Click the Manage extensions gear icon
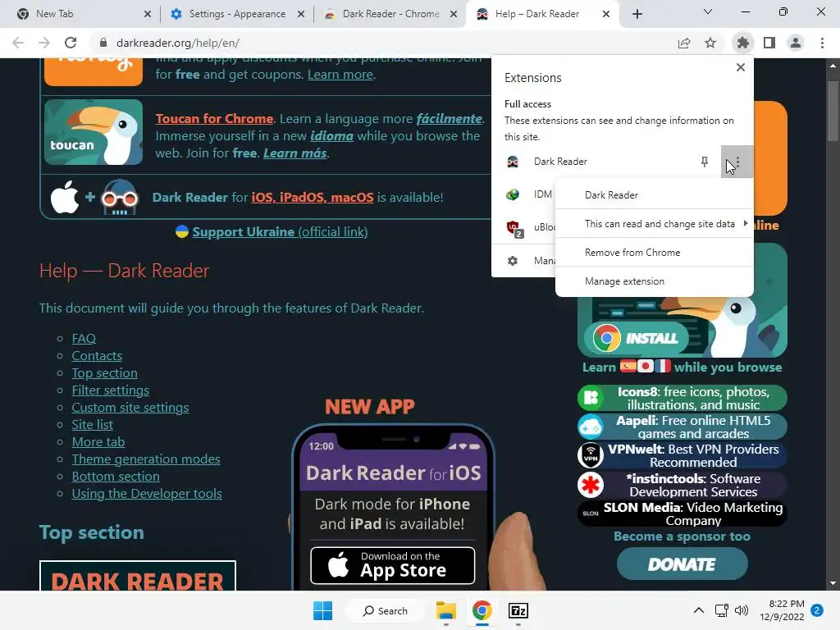This screenshot has width=840, height=630. point(513,261)
